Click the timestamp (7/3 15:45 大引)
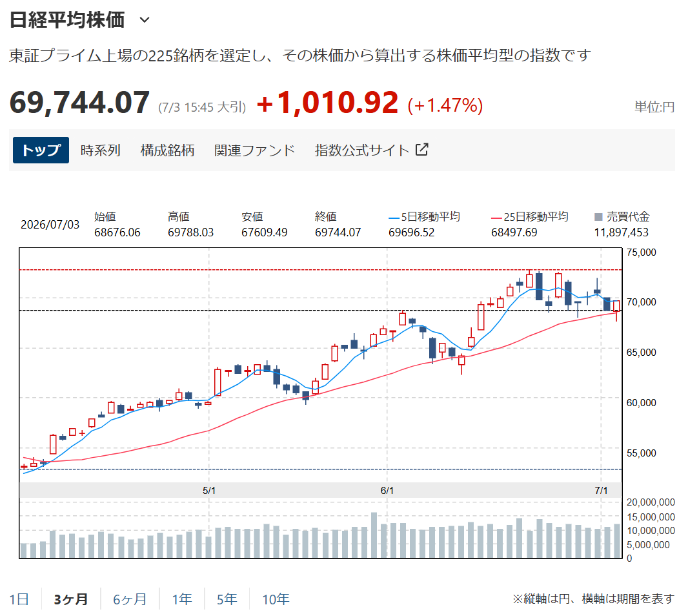The image size is (688, 616). click(202, 107)
